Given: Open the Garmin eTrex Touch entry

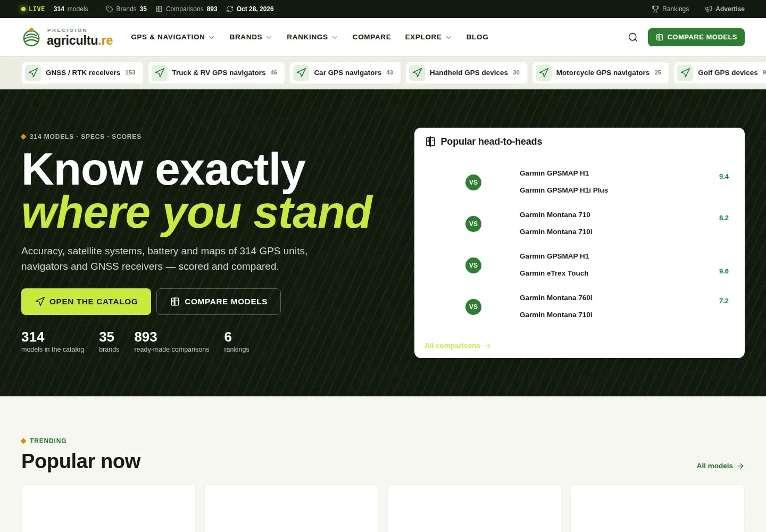Looking at the screenshot, I should pos(554,273).
